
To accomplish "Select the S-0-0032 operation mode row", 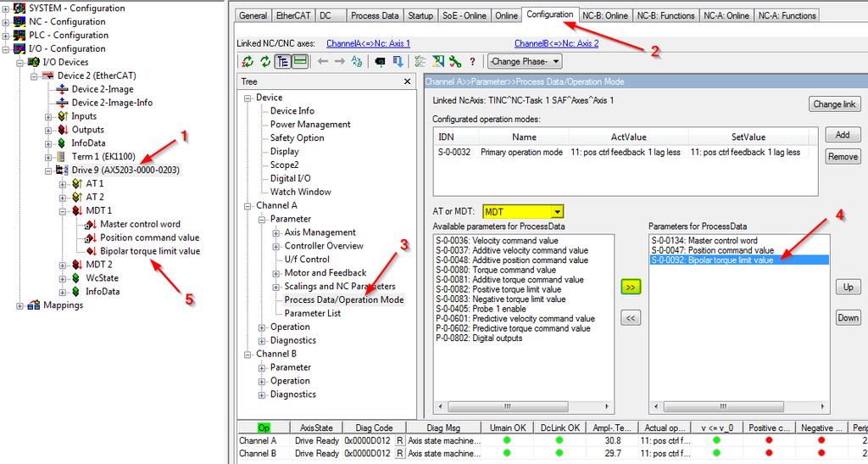I will pos(625,152).
